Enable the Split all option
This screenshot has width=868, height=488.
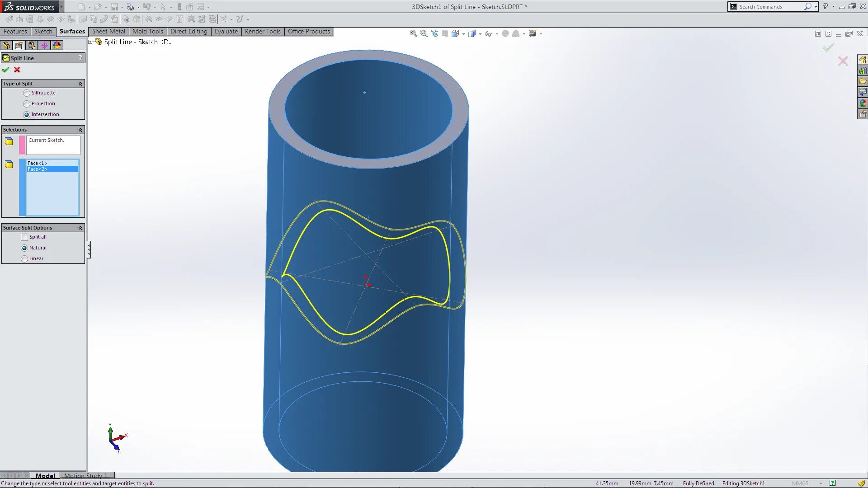click(x=24, y=237)
